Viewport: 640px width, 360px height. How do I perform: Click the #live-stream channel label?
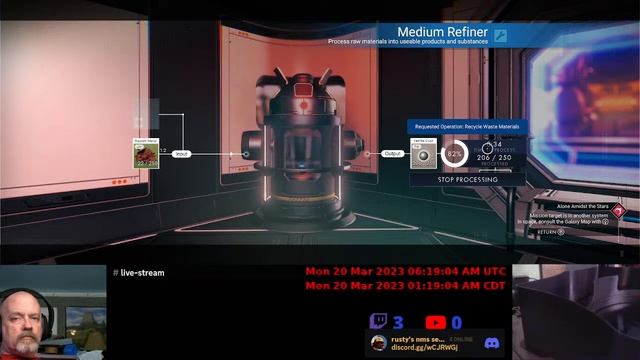tap(139, 273)
